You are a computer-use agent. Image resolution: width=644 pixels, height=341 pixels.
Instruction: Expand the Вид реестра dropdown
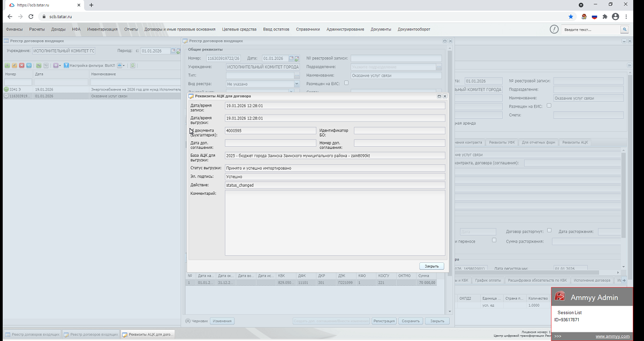pyautogui.click(x=297, y=84)
